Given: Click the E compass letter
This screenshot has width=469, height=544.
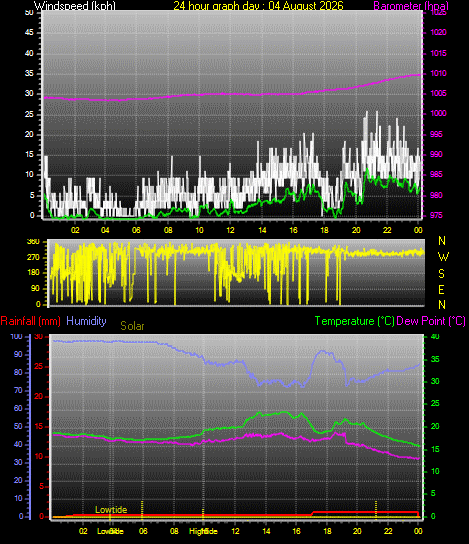Looking at the screenshot, I should click(441, 290).
